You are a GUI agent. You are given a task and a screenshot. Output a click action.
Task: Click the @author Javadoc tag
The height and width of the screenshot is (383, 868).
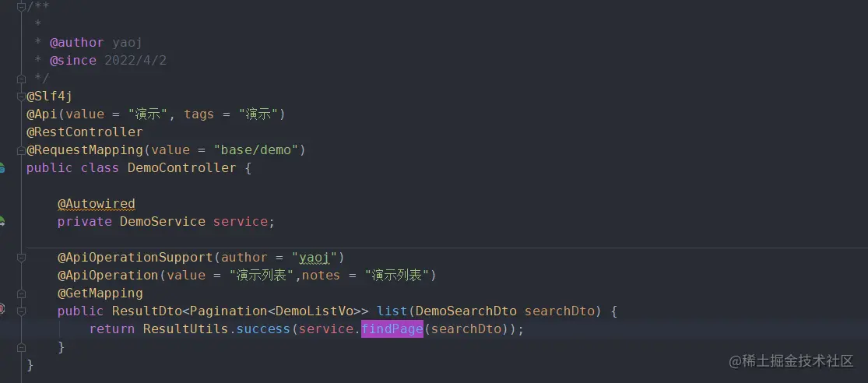[x=77, y=43]
